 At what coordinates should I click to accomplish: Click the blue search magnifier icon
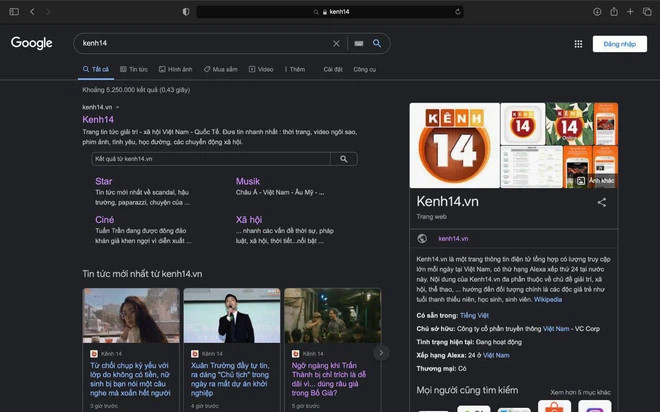377,44
